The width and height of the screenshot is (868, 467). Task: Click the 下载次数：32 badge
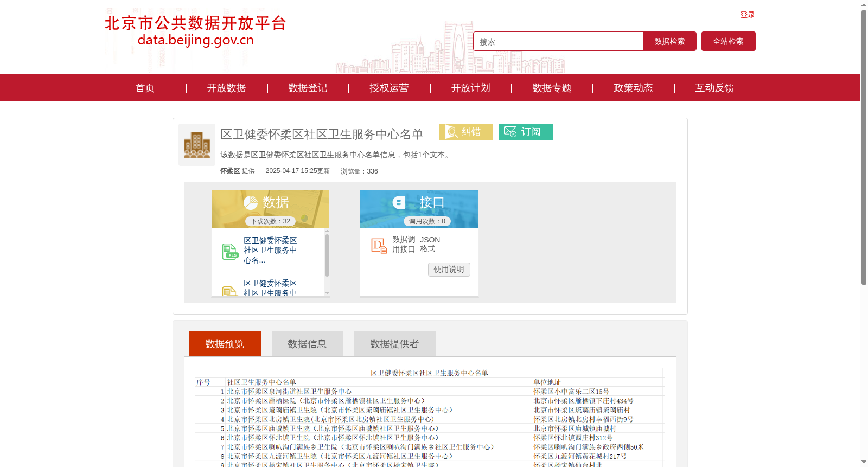point(270,221)
